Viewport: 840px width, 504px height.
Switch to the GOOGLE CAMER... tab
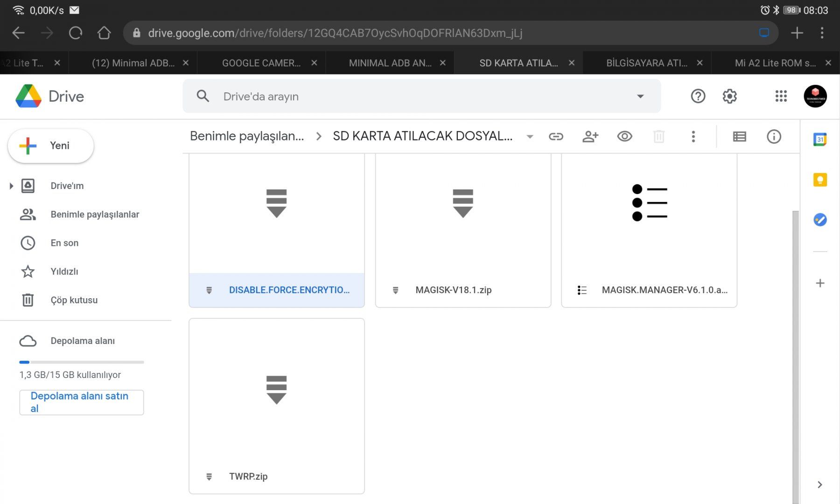pyautogui.click(x=261, y=63)
